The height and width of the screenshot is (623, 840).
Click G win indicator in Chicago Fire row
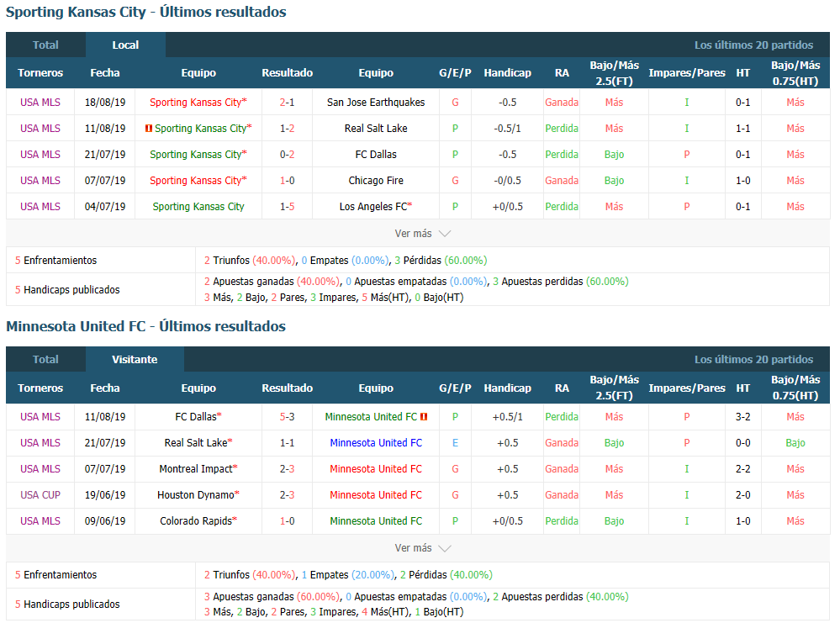(x=455, y=181)
